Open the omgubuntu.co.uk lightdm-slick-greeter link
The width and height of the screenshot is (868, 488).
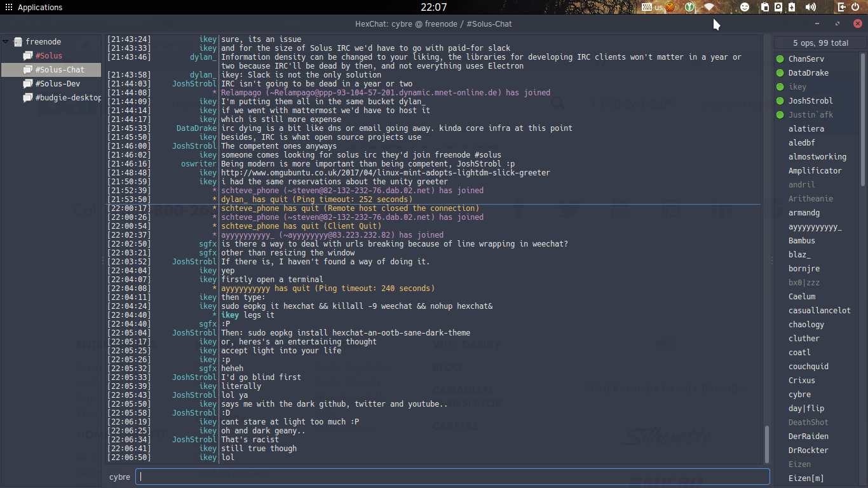386,173
